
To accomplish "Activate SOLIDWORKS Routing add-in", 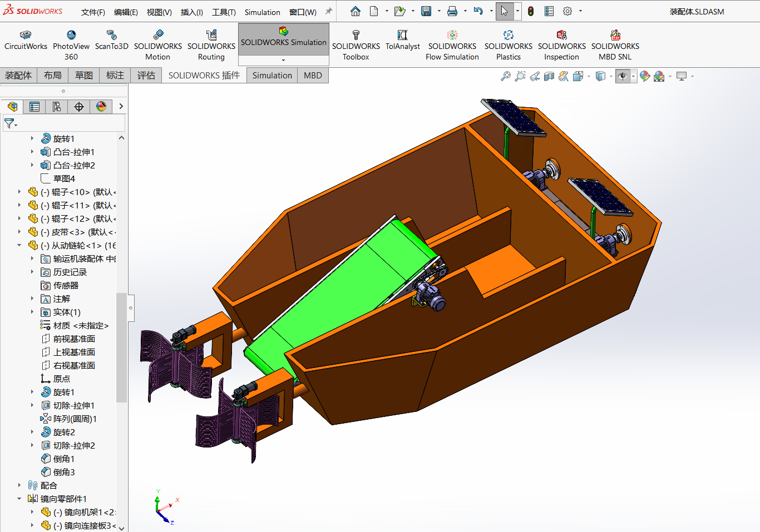I will coord(211,46).
